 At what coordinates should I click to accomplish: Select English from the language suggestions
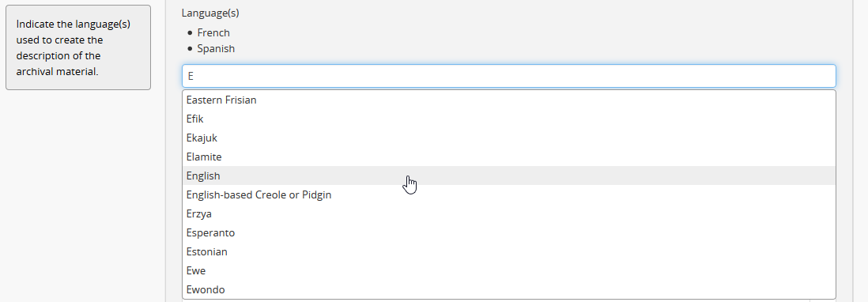pyautogui.click(x=509, y=176)
